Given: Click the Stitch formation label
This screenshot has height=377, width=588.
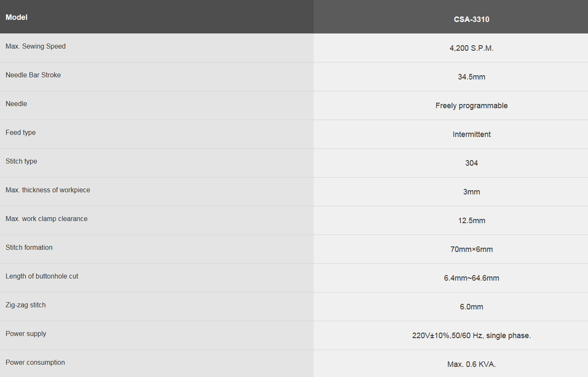Looking at the screenshot, I should [29, 248].
